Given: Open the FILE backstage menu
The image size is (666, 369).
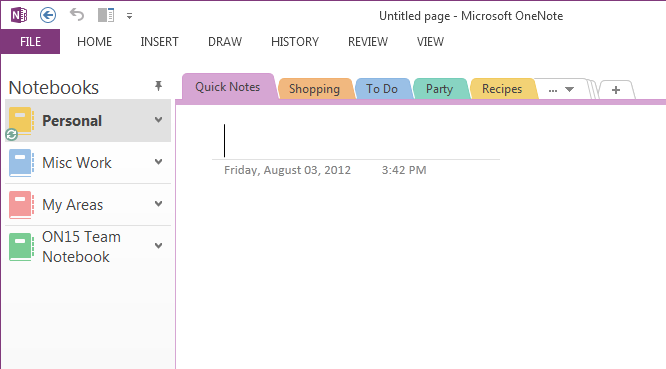Looking at the screenshot, I should click(30, 42).
